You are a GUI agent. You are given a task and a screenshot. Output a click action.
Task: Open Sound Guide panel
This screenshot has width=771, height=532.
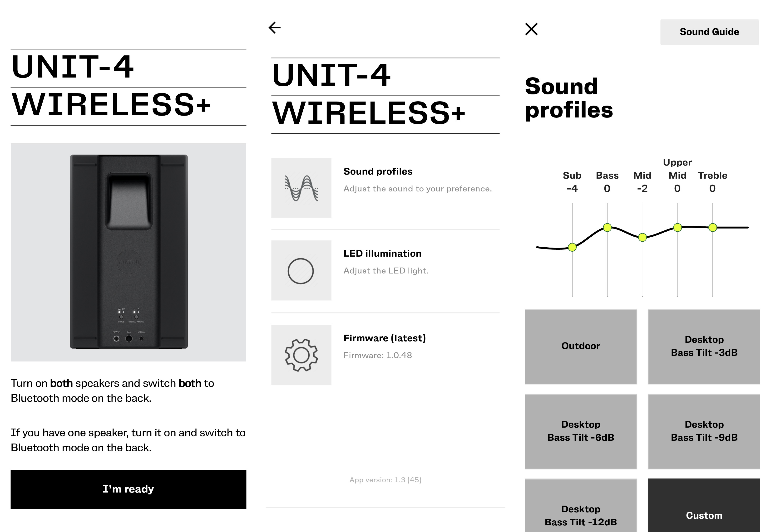coord(709,32)
